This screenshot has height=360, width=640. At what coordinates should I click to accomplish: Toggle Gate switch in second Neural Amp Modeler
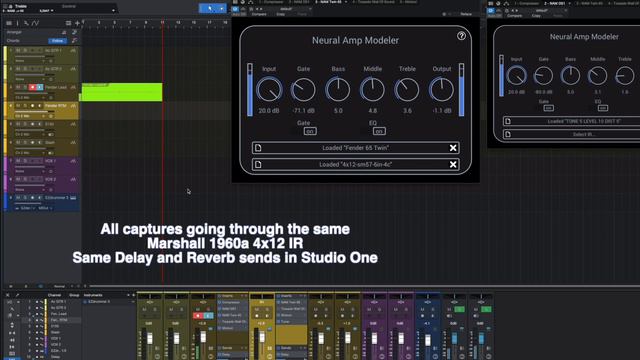pos(549,108)
